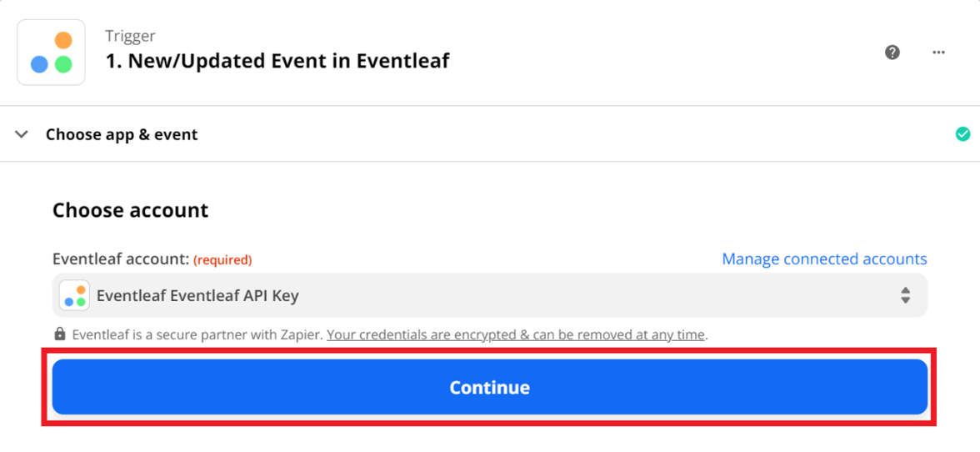The image size is (980, 452).
Task: Click the red (required) indicator text
Action: click(x=222, y=260)
